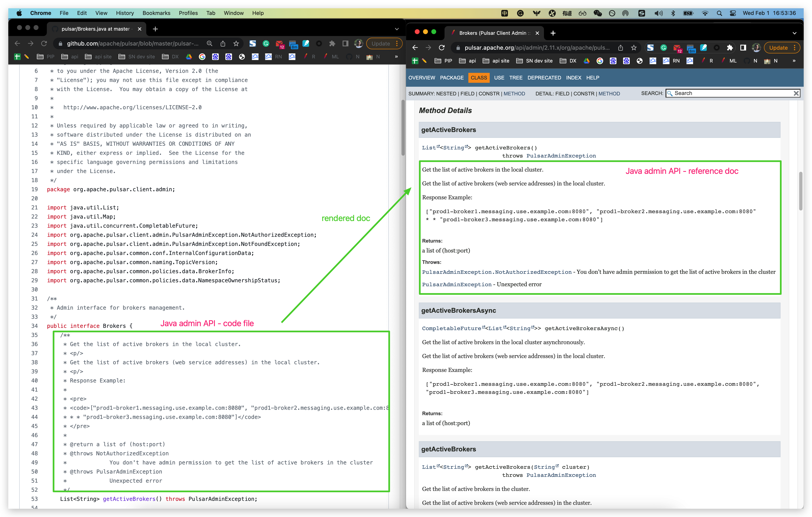
Task: Open macOS Control Center toggle icon
Action: pos(732,13)
